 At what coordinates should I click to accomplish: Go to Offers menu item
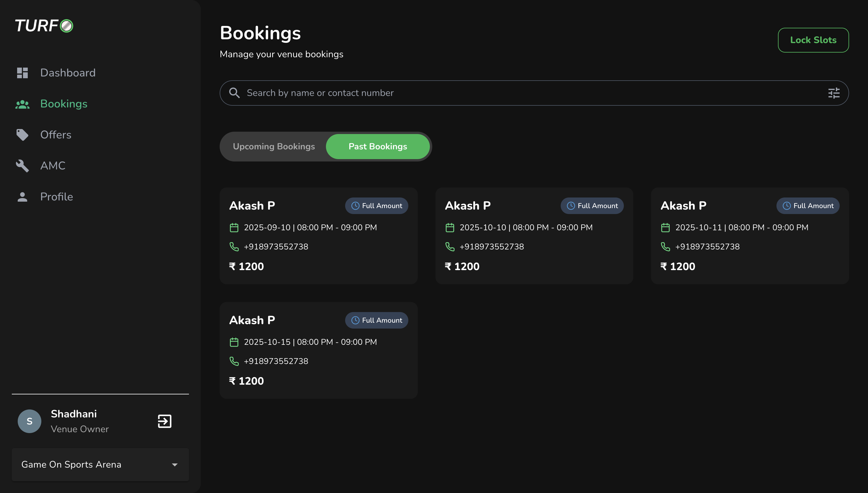(56, 135)
